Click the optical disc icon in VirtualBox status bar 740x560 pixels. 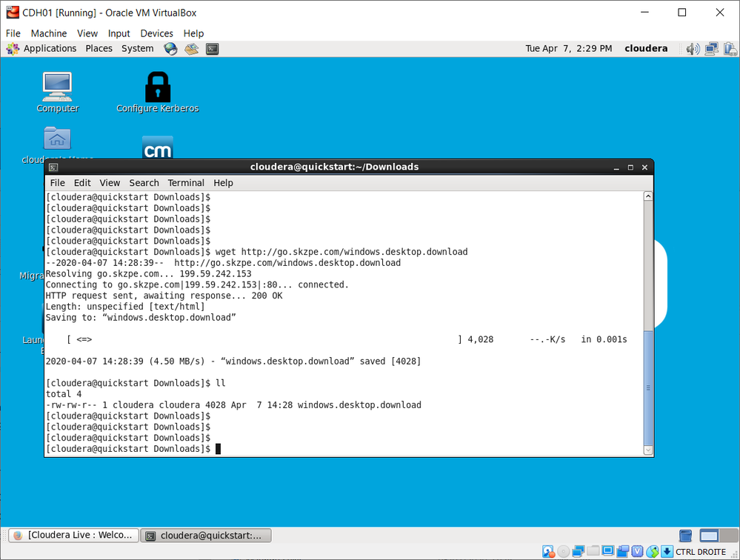click(563, 551)
